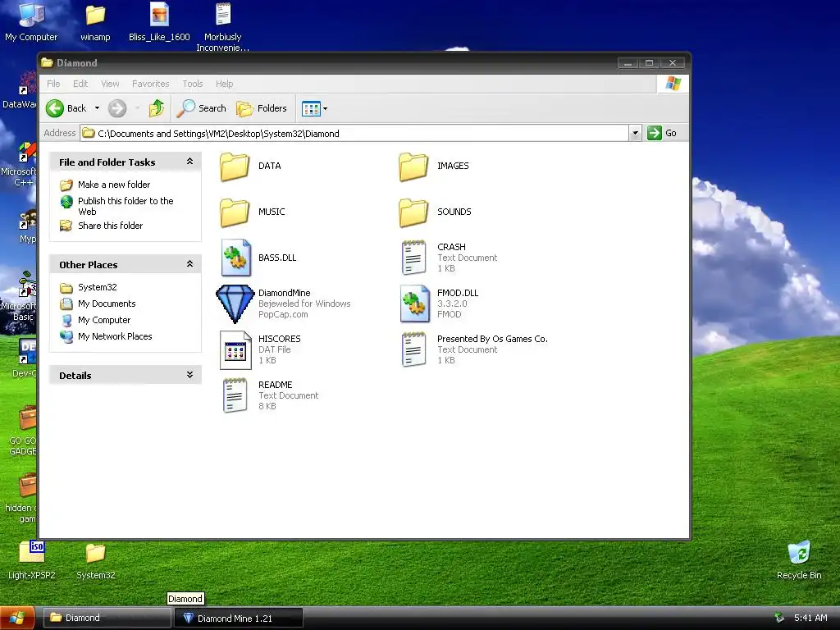Click the Search toolbar button
Image resolution: width=840 pixels, height=630 pixels.
pyautogui.click(x=202, y=108)
